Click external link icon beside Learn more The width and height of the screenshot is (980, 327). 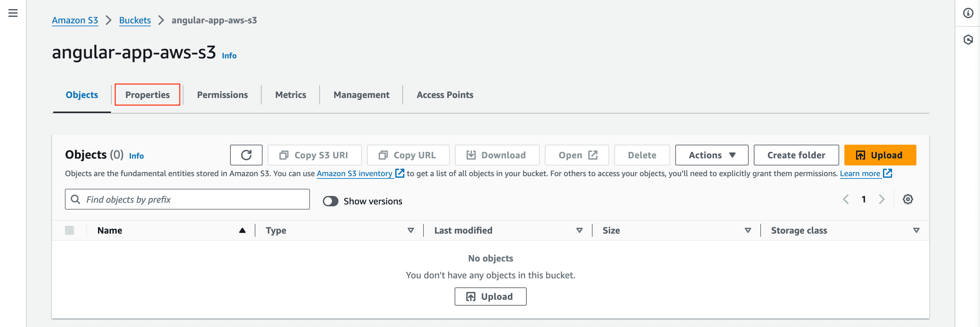888,173
